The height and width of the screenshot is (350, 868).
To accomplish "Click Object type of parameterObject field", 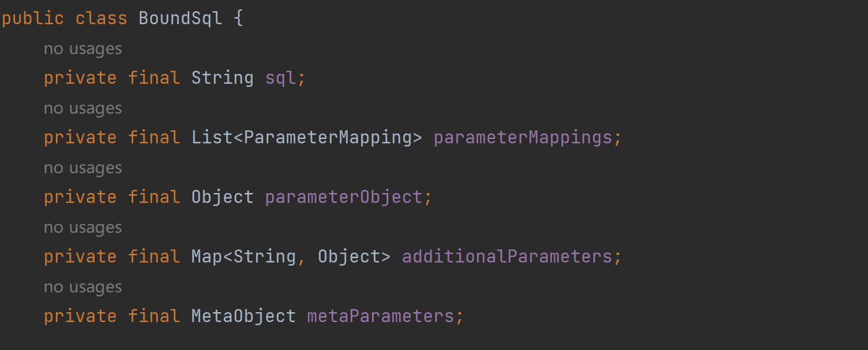I will click(223, 197).
